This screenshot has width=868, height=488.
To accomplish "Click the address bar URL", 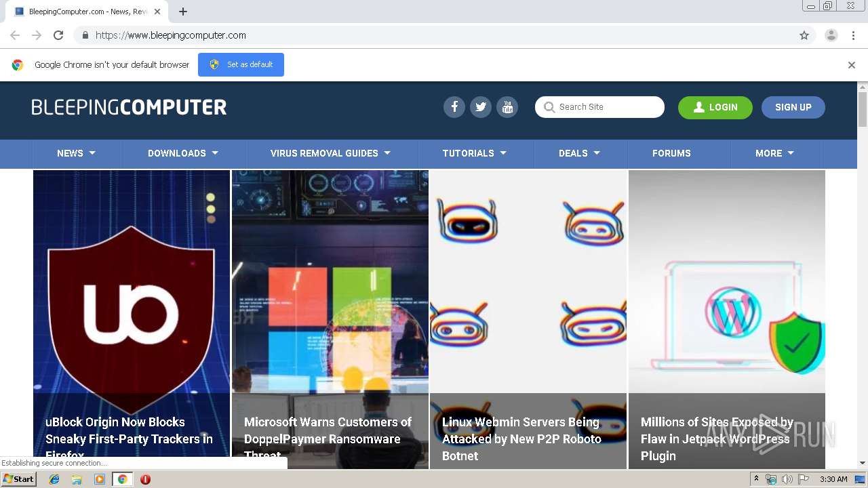I will [x=171, y=35].
